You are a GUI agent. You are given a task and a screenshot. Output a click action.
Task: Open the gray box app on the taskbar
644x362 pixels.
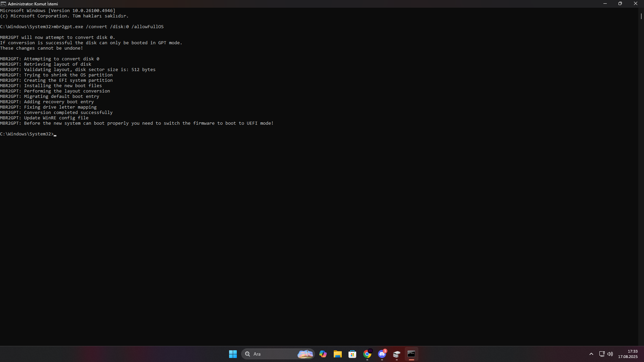(x=396, y=354)
